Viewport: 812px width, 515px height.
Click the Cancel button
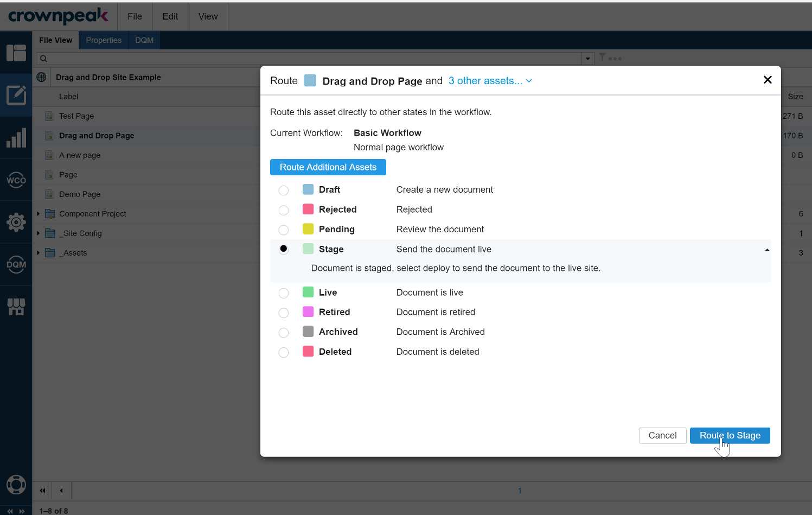[x=663, y=435]
